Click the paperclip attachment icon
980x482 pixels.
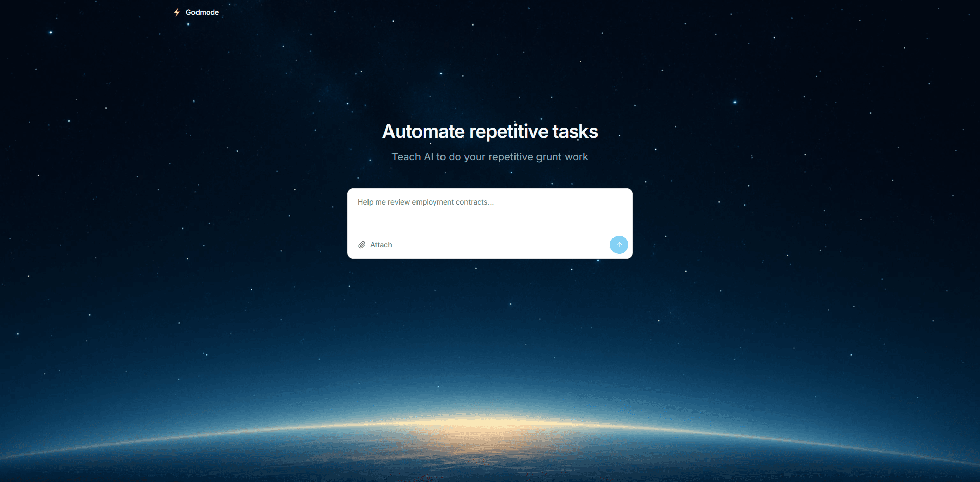pyautogui.click(x=362, y=245)
